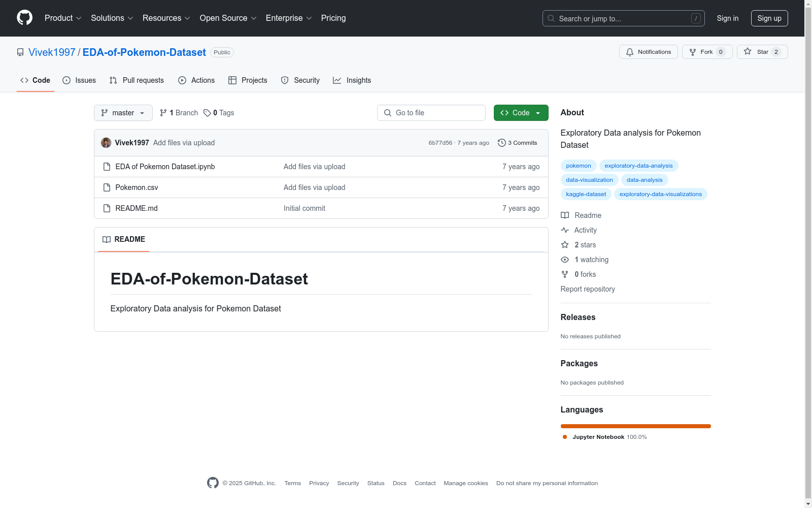Viewport: 812px width, 508px height.
Task: Click the Notifications bell button
Action: (x=648, y=52)
